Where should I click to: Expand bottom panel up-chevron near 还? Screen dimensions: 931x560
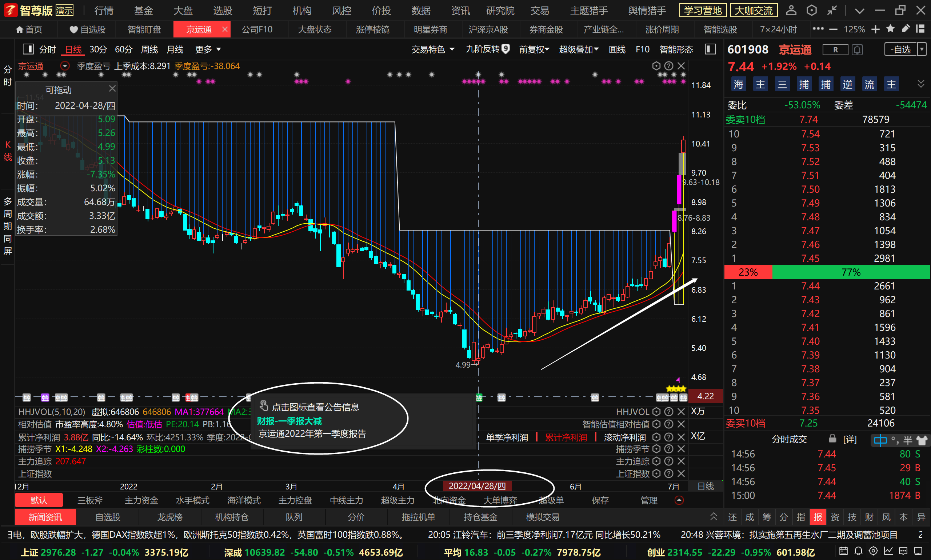click(x=713, y=516)
